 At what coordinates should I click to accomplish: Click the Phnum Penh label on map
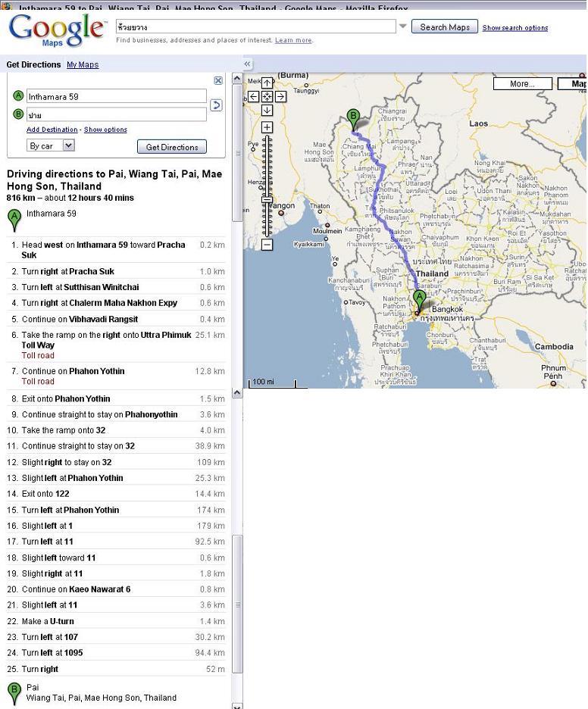tap(553, 372)
